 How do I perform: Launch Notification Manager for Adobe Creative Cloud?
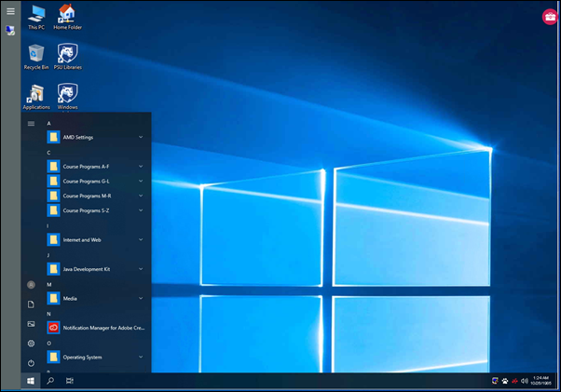[x=96, y=328]
